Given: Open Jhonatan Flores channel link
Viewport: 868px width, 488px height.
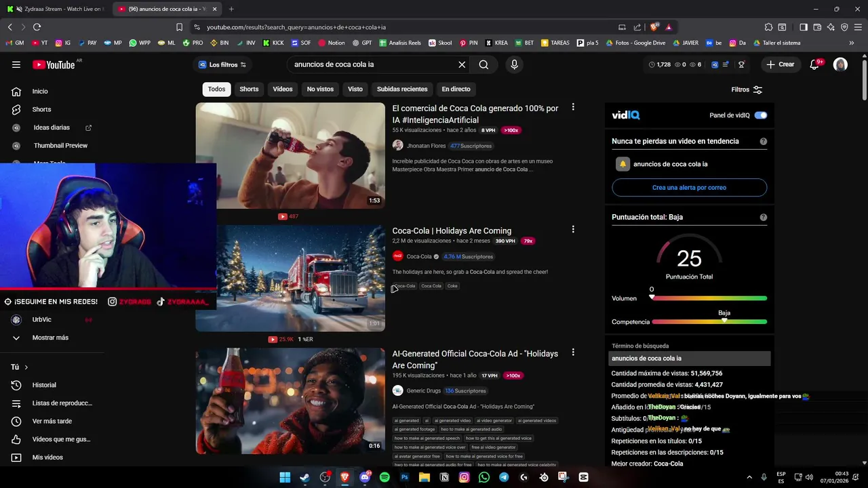Looking at the screenshot, I should tap(426, 146).
